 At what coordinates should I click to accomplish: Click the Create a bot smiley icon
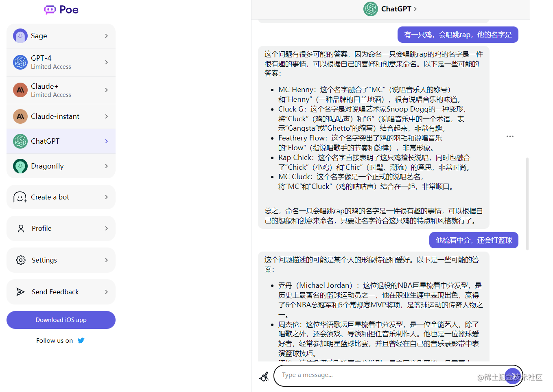[x=20, y=197]
